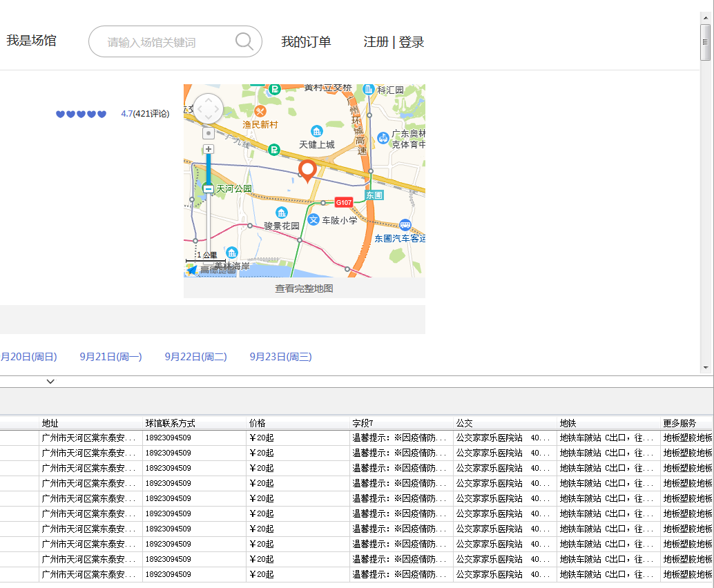Open 我的订单 page
This screenshot has height=588, width=714.
pos(306,42)
